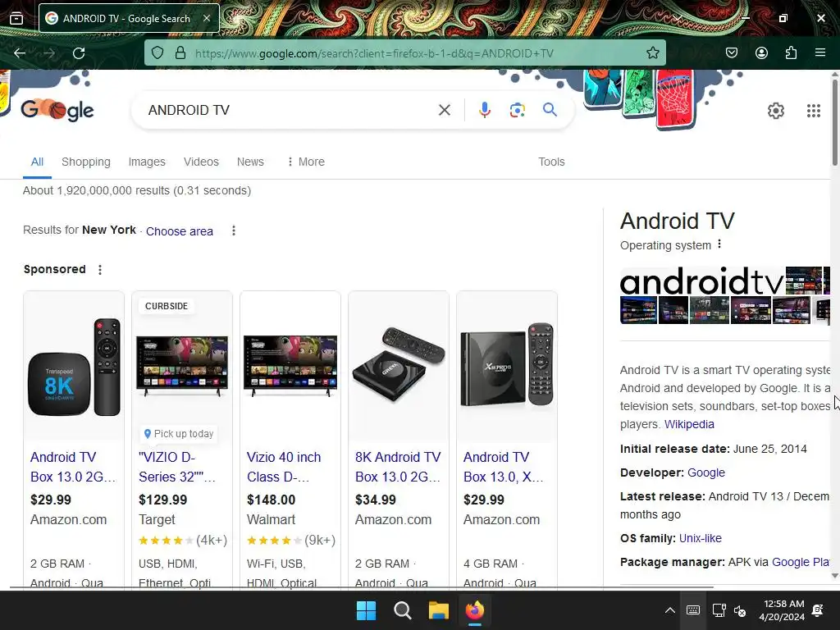Viewport: 840px width, 630px height.
Task: Click the vertical page scrollbar
Action: point(834,123)
